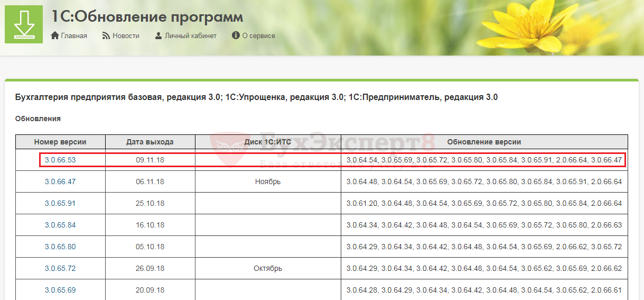Screen dimensions: 644x300
Task: Click the Диск 1С:ИТС column header
Action: pos(268,142)
